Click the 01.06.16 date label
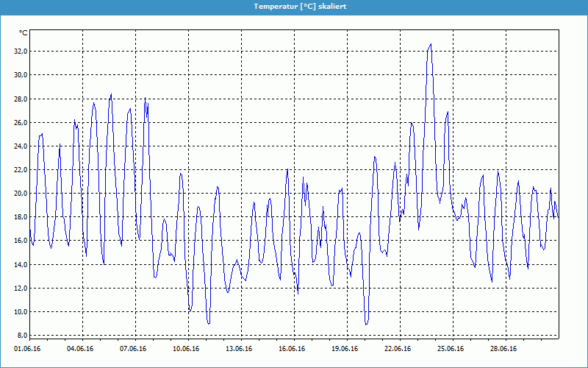This screenshot has height=368, width=588. 27,349
